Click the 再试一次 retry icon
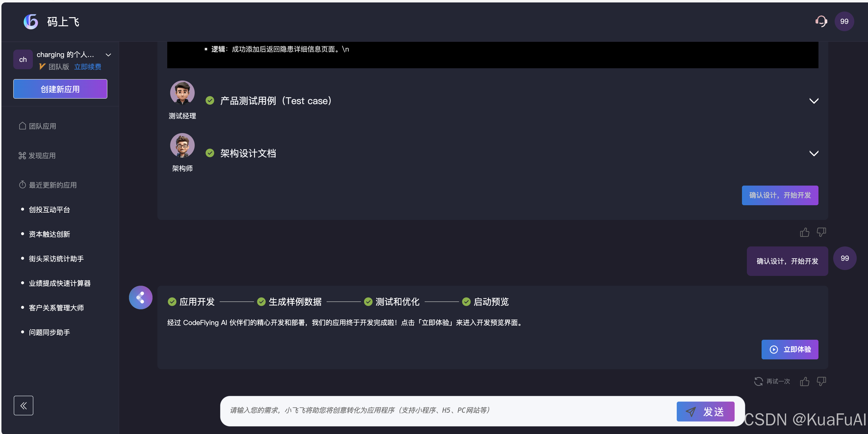The height and width of the screenshot is (434, 868). click(758, 381)
